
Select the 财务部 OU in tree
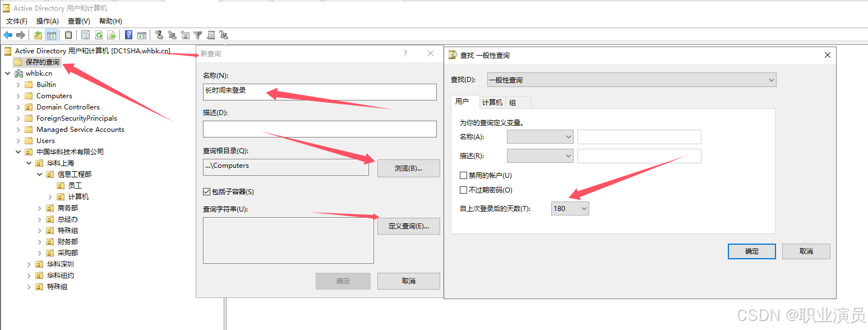click(x=68, y=242)
